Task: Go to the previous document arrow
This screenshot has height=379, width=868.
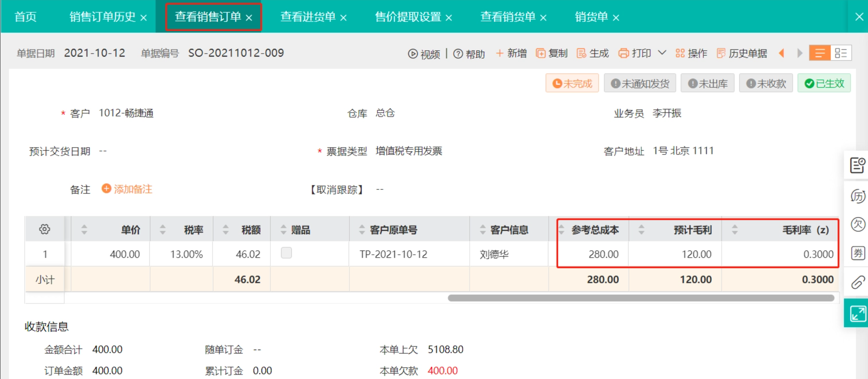Action: [781, 53]
